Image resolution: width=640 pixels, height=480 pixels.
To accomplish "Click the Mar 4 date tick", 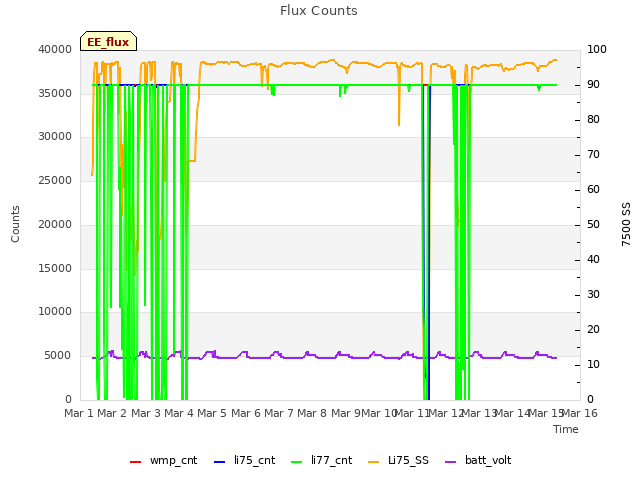I will 179,413.
